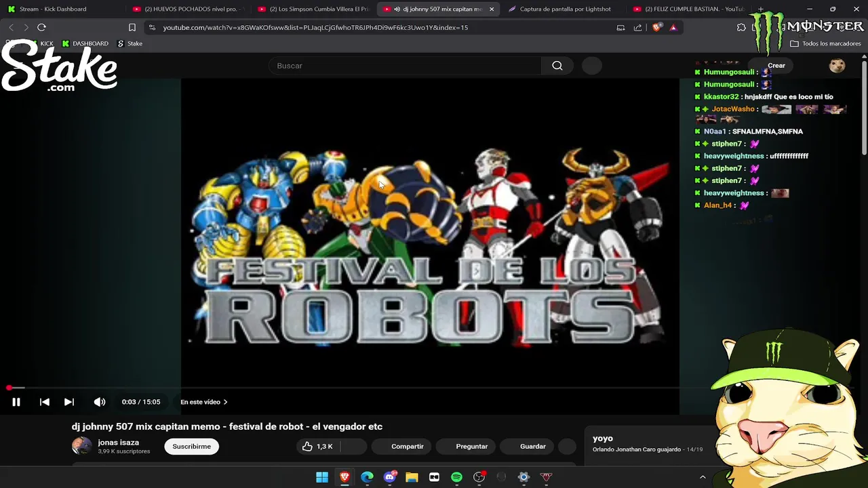868x488 pixels.
Task: Expand the 'En este video' chapters
Action: [x=203, y=402]
